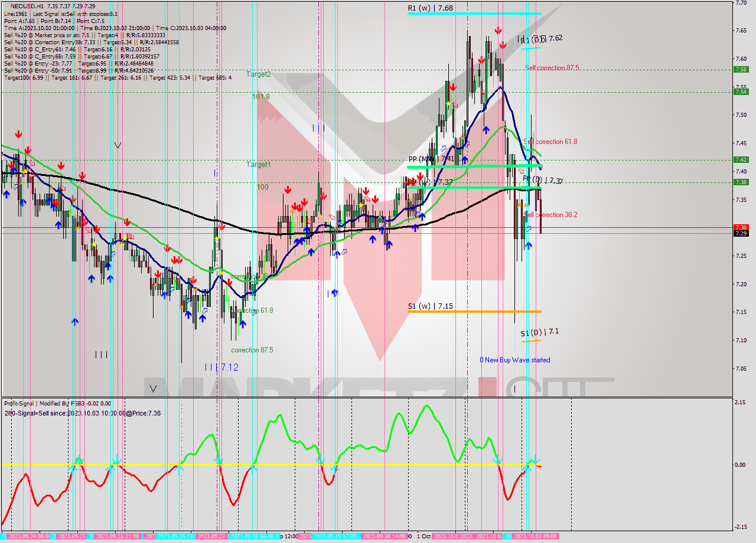Select the green 7.38 price tag
This screenshot has width=756, height=543.
[x=741, y=182]
